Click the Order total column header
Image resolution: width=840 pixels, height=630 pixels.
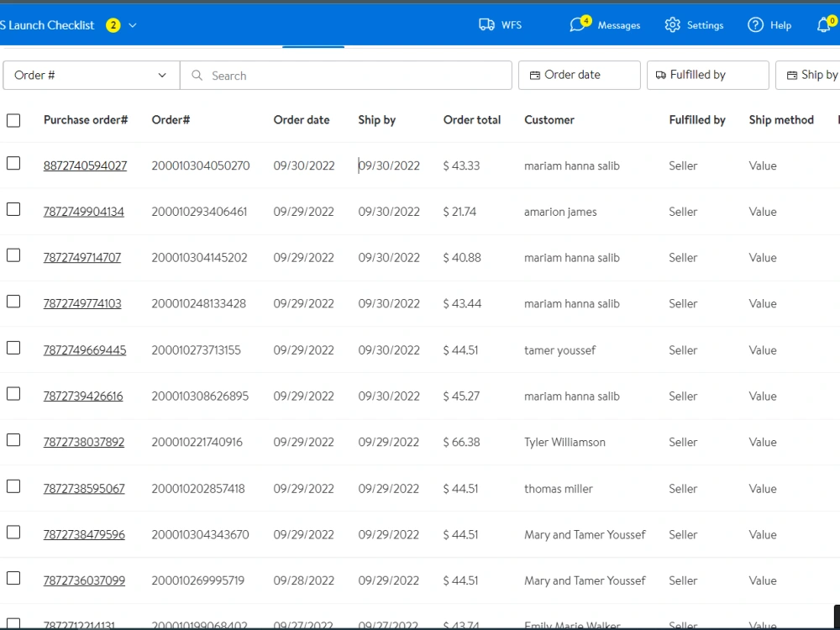(x=472, y=120)
